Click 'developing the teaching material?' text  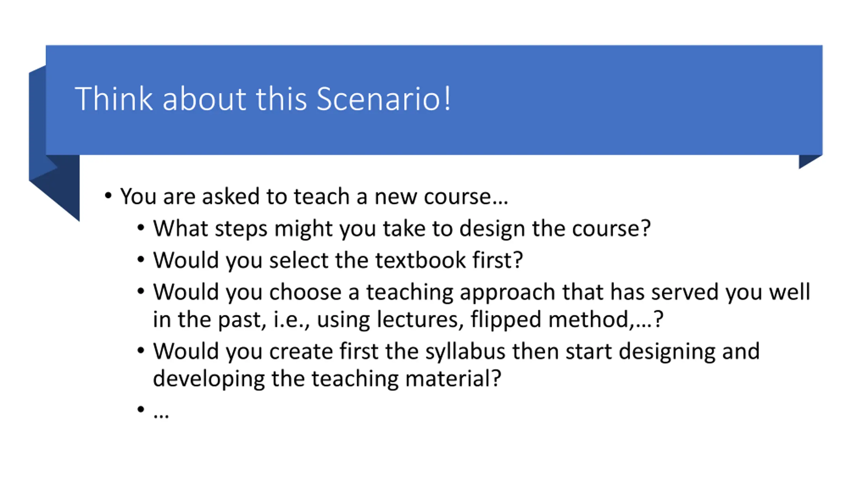pos(327,379)
